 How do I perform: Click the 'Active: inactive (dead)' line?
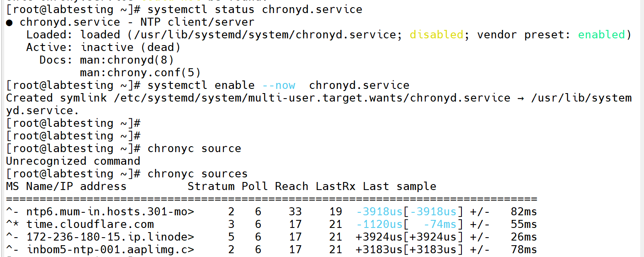[x=103, y=47]
